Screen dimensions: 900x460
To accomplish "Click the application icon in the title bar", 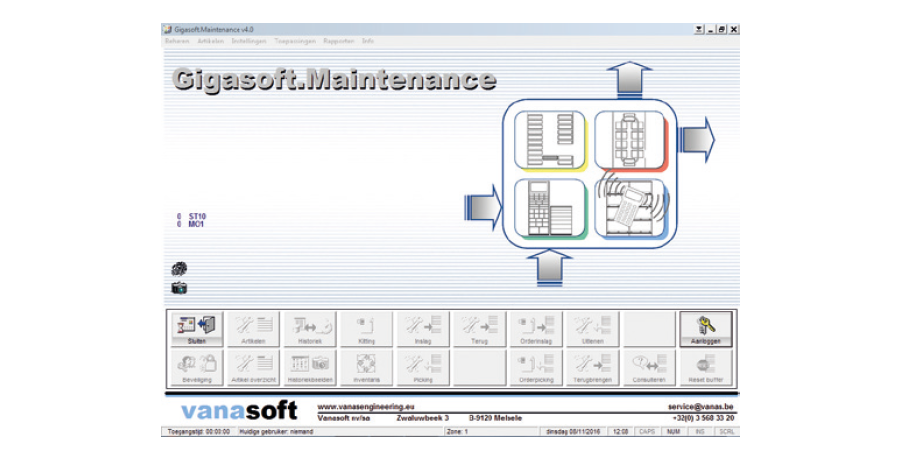I will click(168, 29).
